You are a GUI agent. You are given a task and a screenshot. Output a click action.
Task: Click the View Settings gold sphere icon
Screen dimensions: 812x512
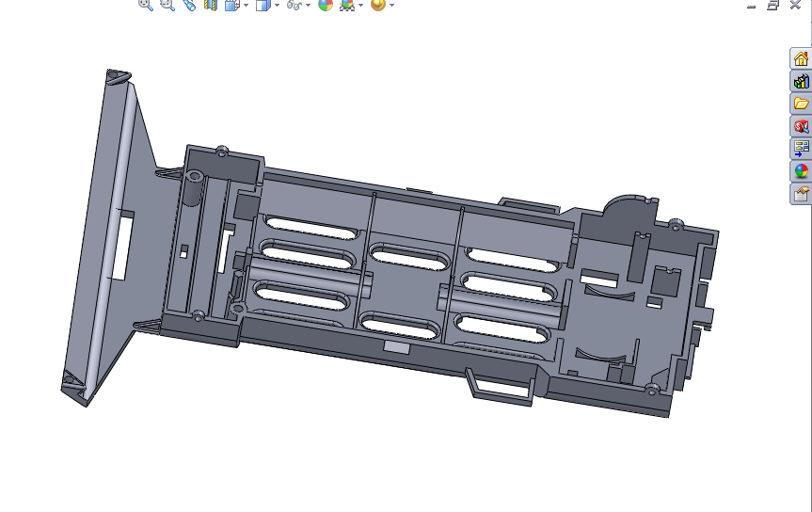tap(378, 5)
